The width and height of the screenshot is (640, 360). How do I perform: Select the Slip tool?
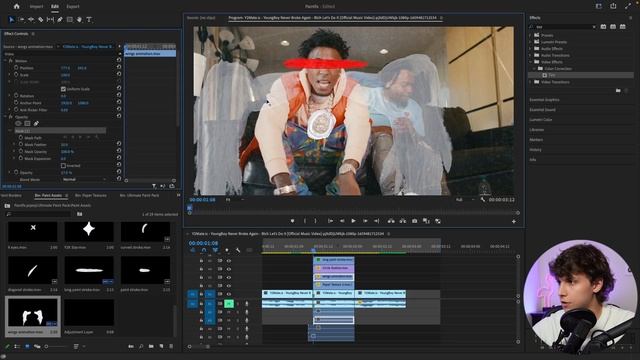(x=50, y=19)
